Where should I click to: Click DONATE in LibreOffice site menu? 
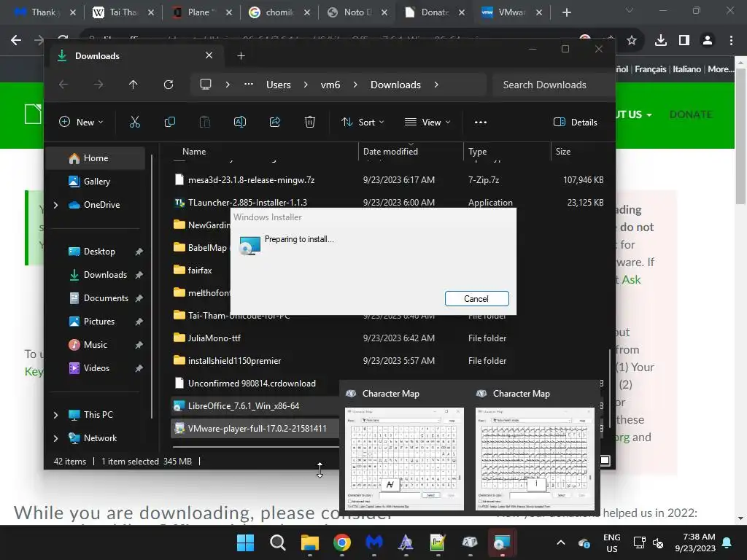[691, 114]
